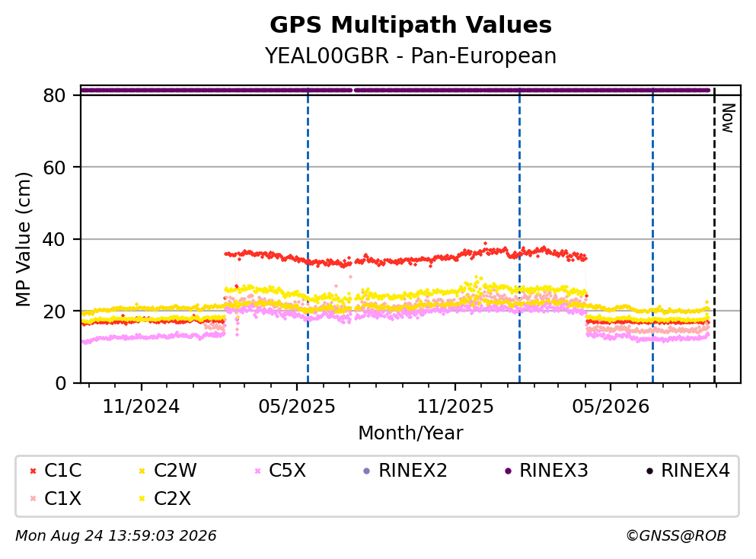Click the C1X pink legend marker
Viewport: 756px width, 559px height.
coord(33,498)
